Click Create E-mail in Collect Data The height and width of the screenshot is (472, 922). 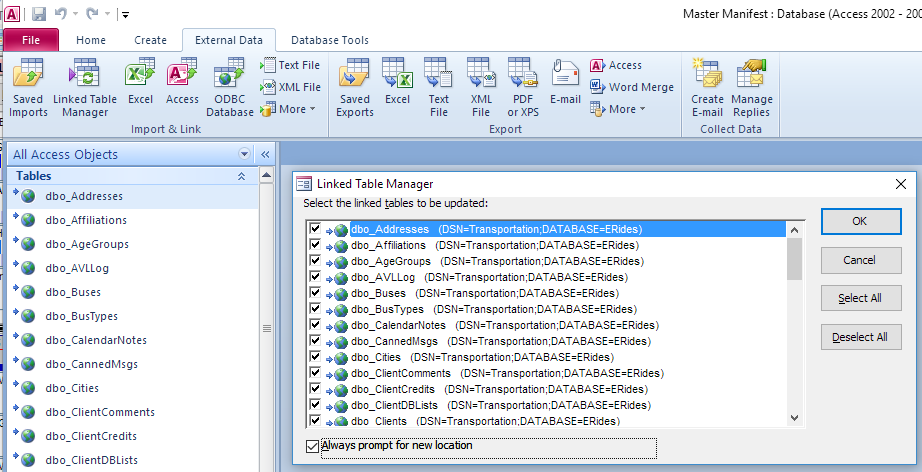[x=707, y=88]
